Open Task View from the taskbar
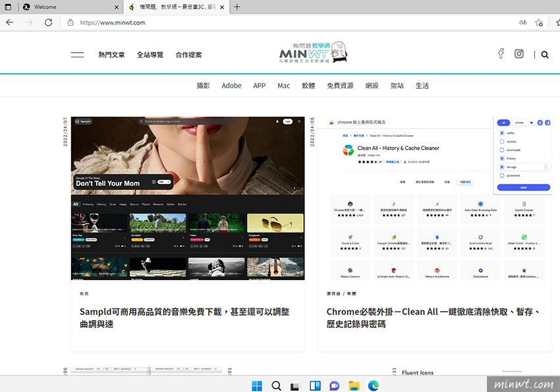Viewport: 560px width, 392px height. (x=295, y=385)
